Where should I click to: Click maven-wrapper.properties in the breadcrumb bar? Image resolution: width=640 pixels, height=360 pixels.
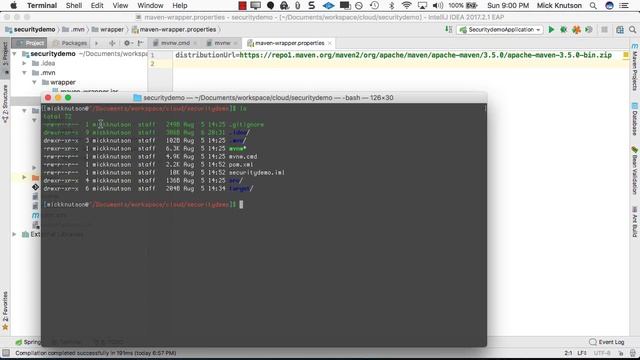point(174,29)
